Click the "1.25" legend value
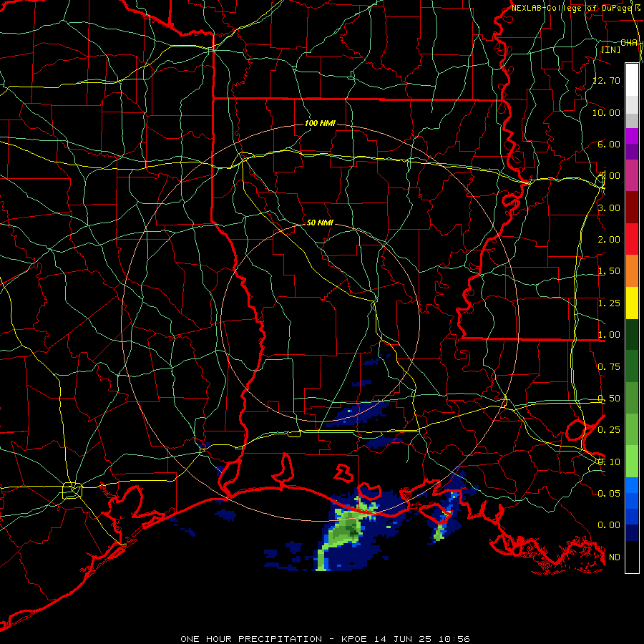The width and height of the screenshot is (644, 644). point(609,303)
